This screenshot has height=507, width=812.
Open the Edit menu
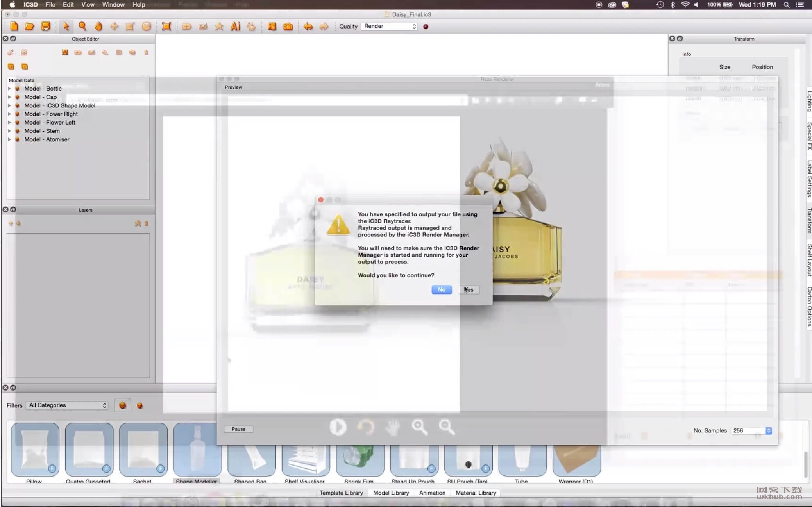click(68, 5)
